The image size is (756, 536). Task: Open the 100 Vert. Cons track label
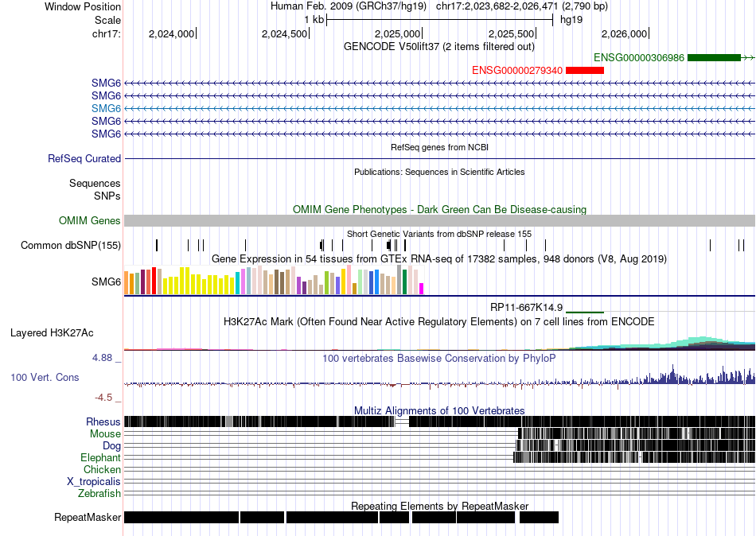[45, 378]
